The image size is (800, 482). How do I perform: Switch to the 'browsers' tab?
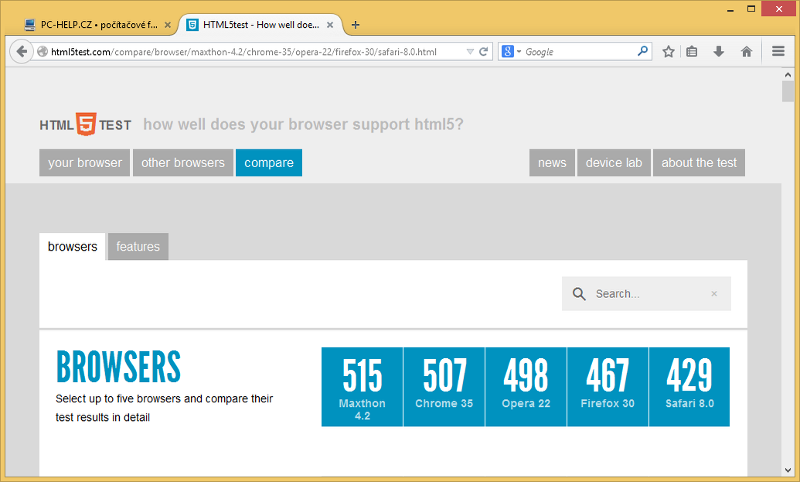click(x=72, y=246)
